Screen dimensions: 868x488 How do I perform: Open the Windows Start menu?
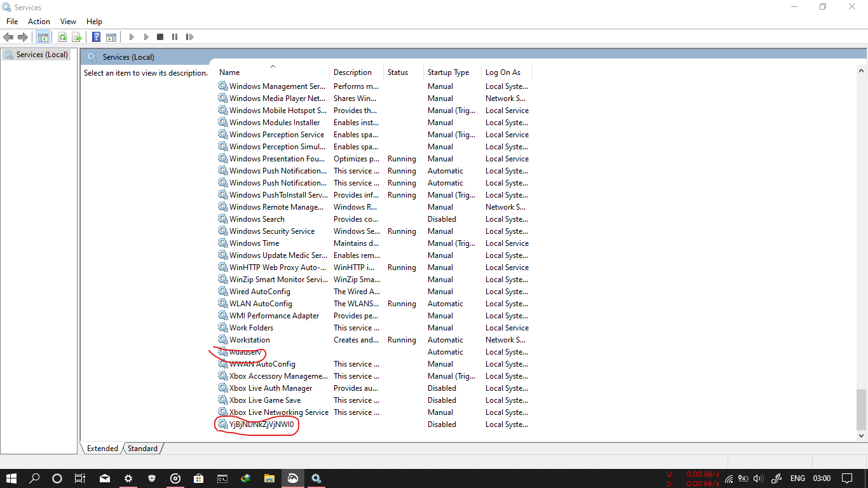tap(11, 478)
